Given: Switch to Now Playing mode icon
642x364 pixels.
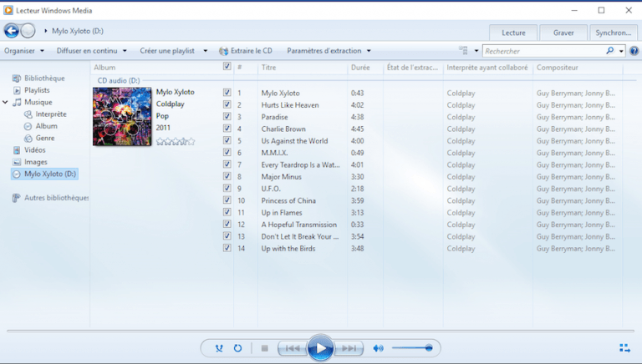Looking at the screenshot, I should (x=624, y=348).
